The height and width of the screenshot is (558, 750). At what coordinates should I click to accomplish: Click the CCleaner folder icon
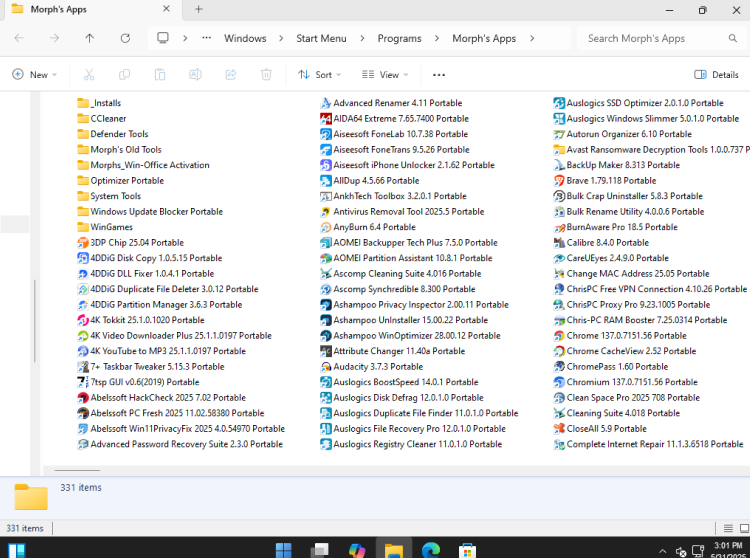coord(83,119)
